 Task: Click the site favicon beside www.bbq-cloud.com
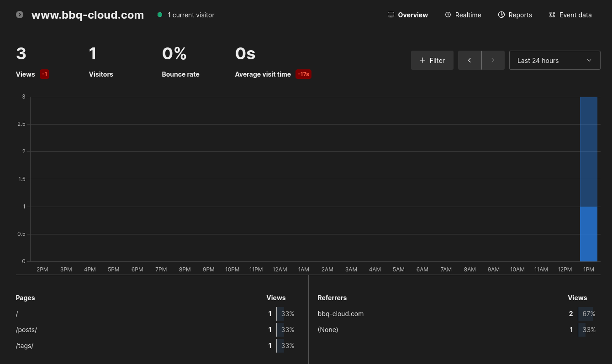20,15
